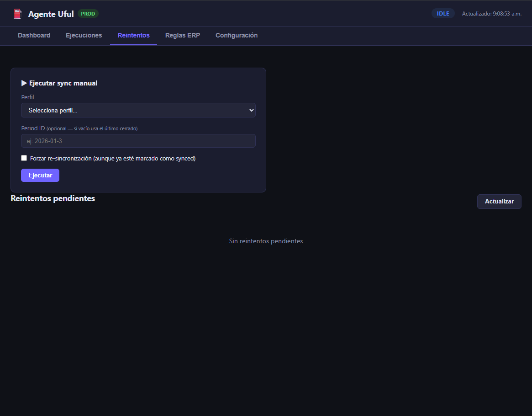This screenshot has width=532, height=416.
Task: Click the Agente Uful title text
Action: (51, 14)
